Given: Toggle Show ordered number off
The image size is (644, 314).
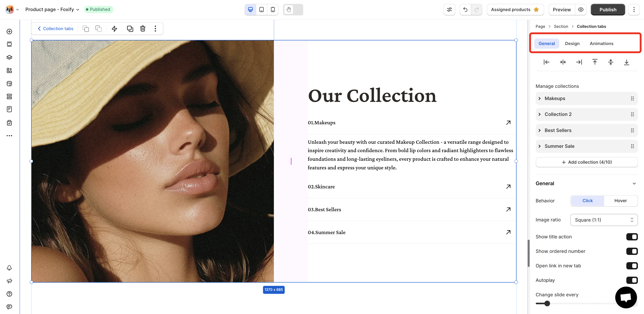Looking at the screenshot, I should tap(632, 251).
